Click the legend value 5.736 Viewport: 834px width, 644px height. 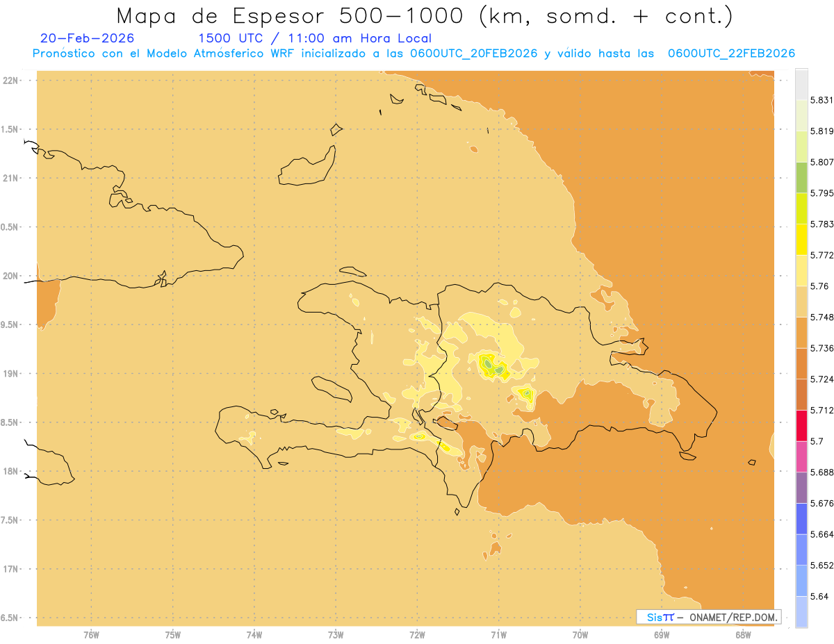(821, 348)
